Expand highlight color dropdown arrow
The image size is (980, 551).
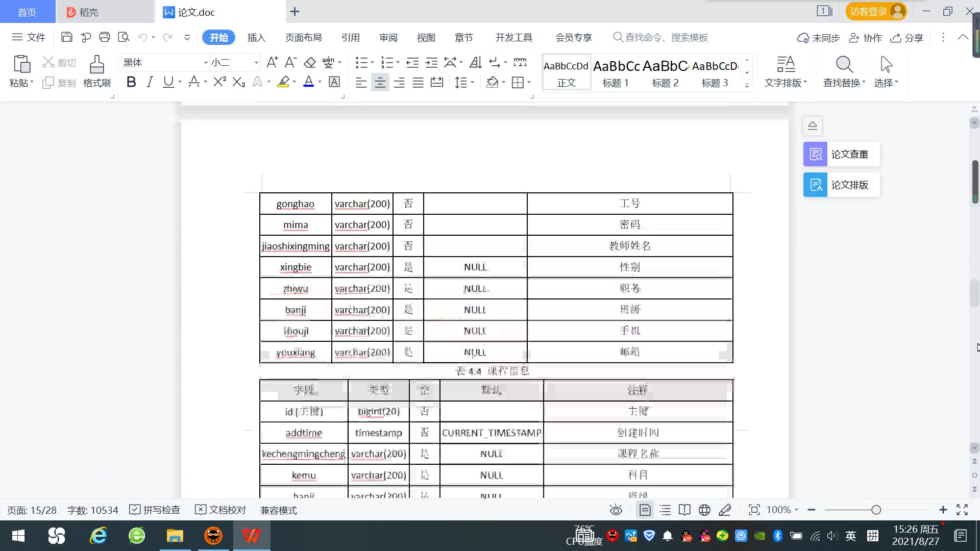click(x=294, y=82)
